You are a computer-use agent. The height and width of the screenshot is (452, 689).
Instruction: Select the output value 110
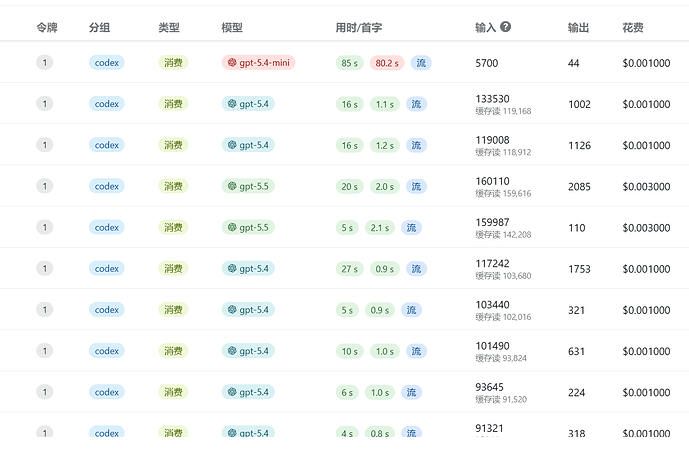click(577, 228)
